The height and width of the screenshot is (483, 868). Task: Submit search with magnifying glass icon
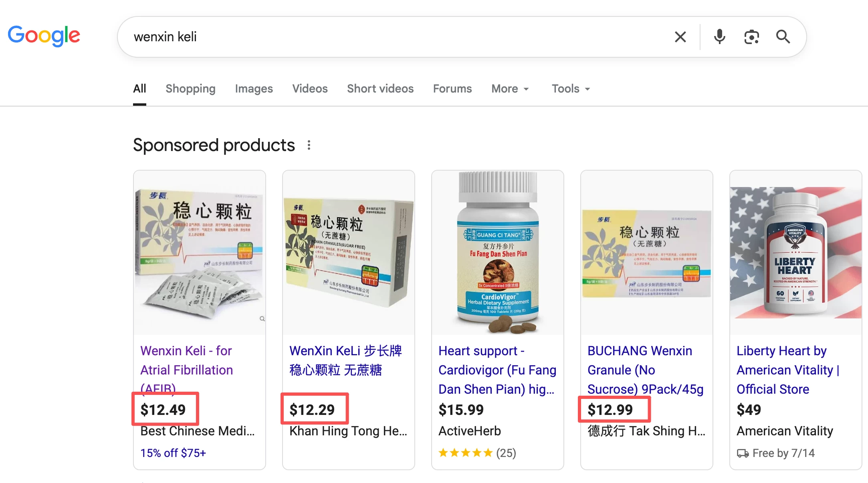click(783, 37)
